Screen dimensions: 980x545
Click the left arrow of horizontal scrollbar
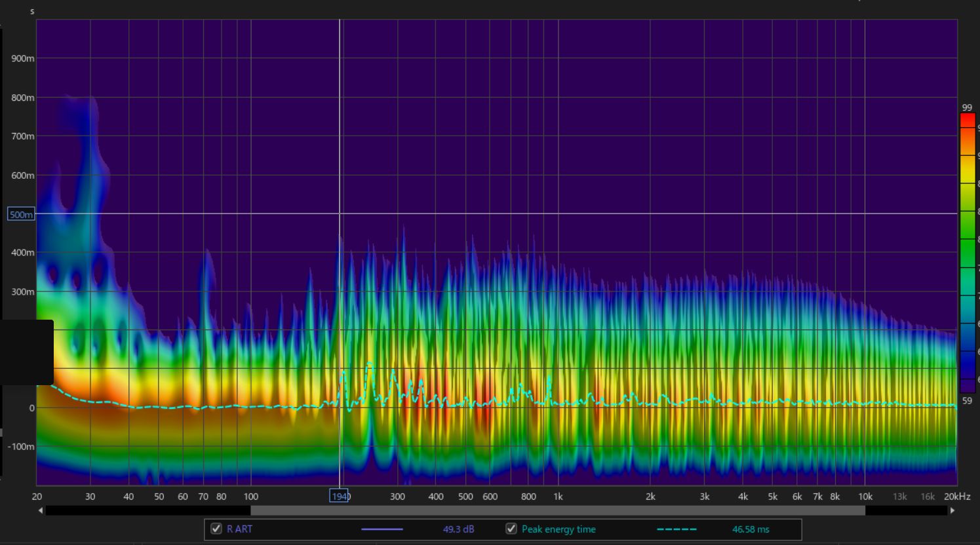tap(41, 510)
